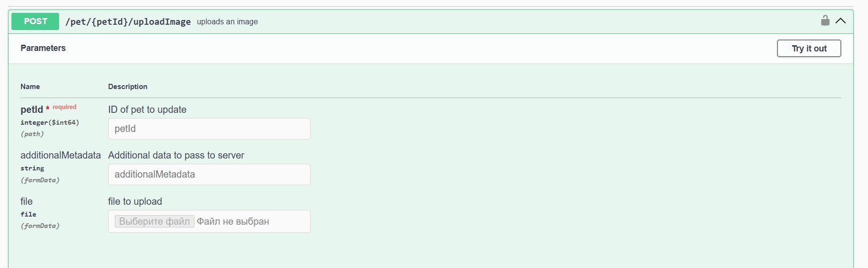
Task: Click the 'file to upload' description
Action: tap(135, 201)
